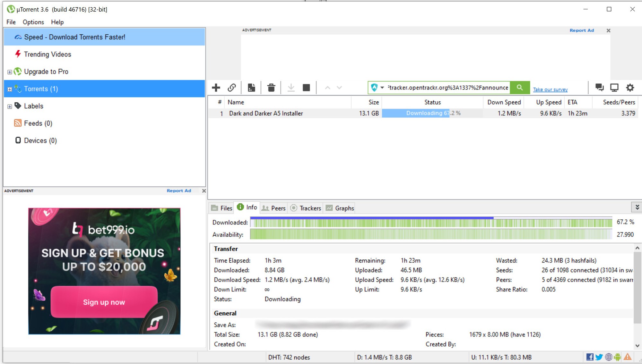Click the Add Torrent button (+)
Viewport: 642px width, 364px height.
coord(216,87)
